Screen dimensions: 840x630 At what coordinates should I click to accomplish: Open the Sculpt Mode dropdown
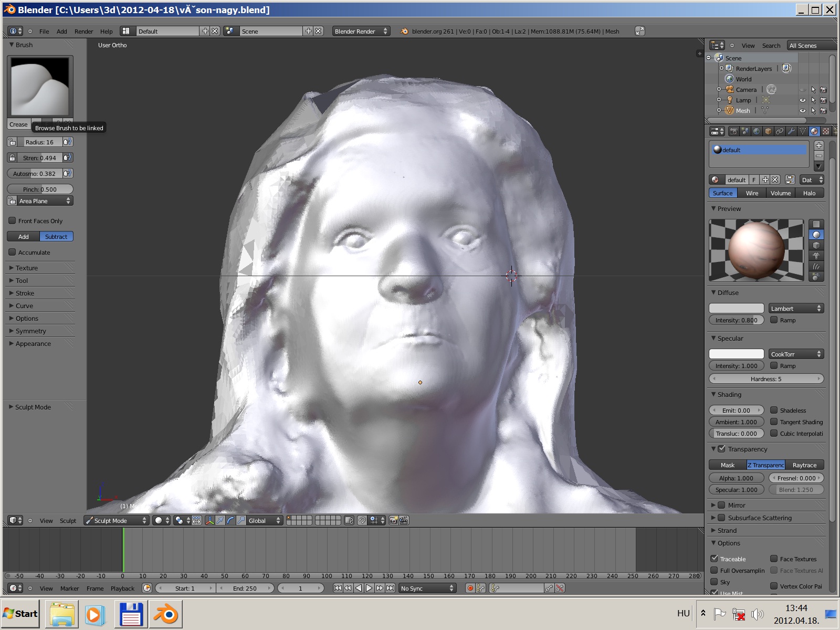pyautogui.click(x=117, y=521)
